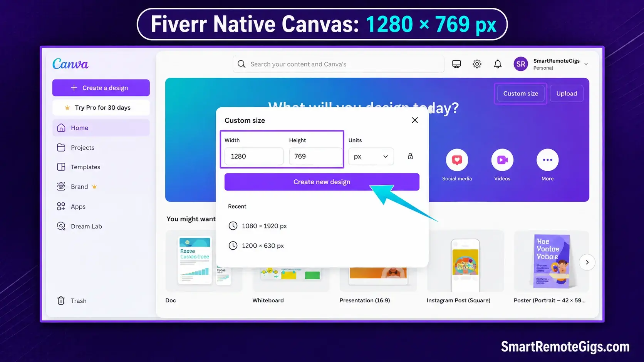Click Create new design button
This screenshot has height=362, width=644.
[x=322, y=182]
